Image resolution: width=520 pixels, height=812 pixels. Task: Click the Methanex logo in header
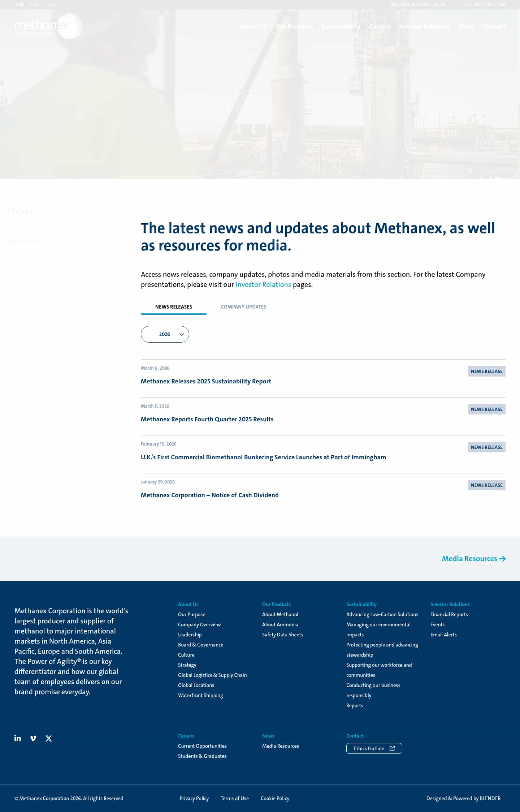[x=49, y=26]
